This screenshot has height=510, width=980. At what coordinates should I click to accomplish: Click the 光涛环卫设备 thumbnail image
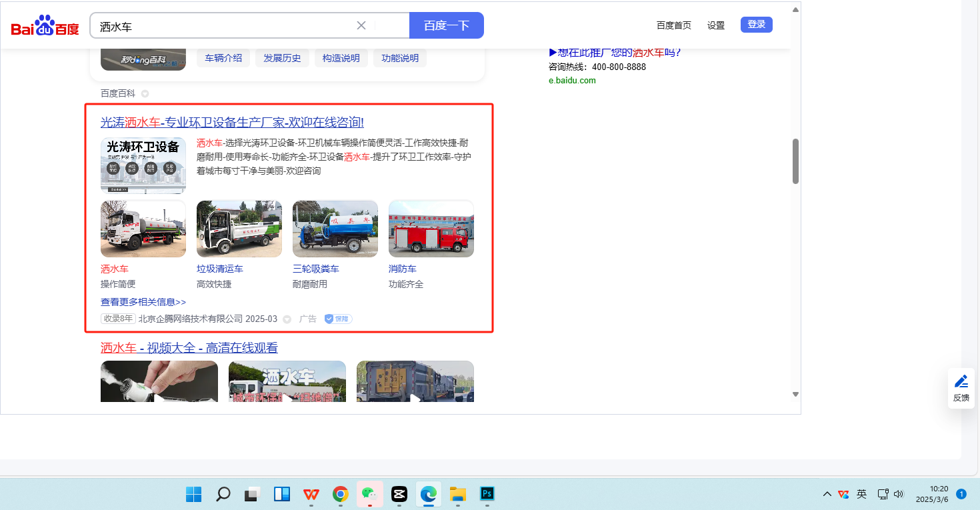(143, 165)
